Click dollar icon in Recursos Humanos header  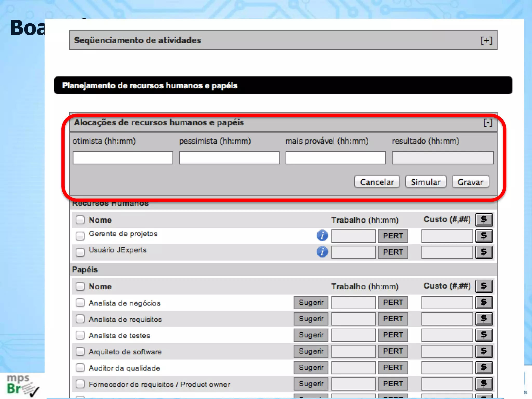(x=484, y=220)
